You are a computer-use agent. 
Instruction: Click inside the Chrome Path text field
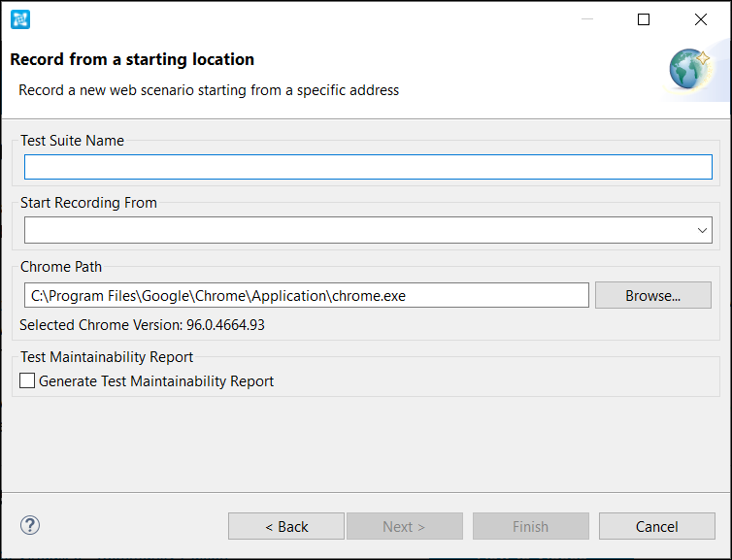click(x=306, y=295)
